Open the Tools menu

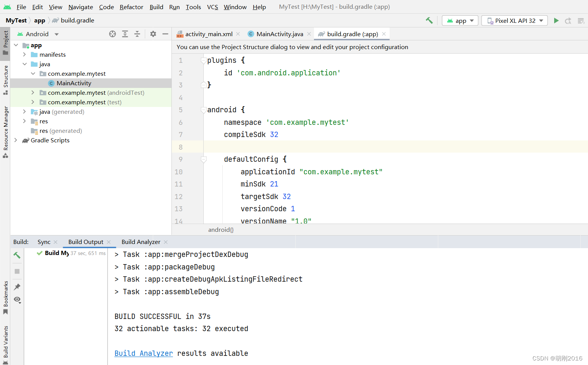[x=193, y=7]
